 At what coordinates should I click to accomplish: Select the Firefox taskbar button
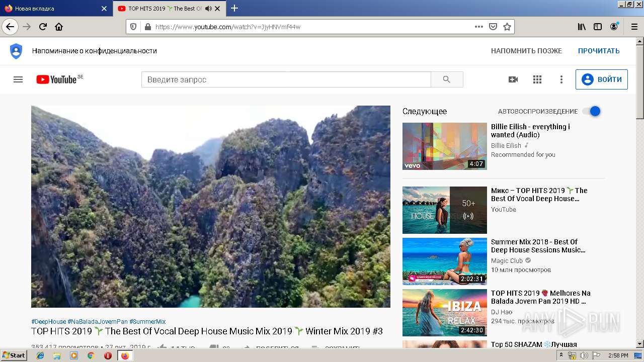125,355
